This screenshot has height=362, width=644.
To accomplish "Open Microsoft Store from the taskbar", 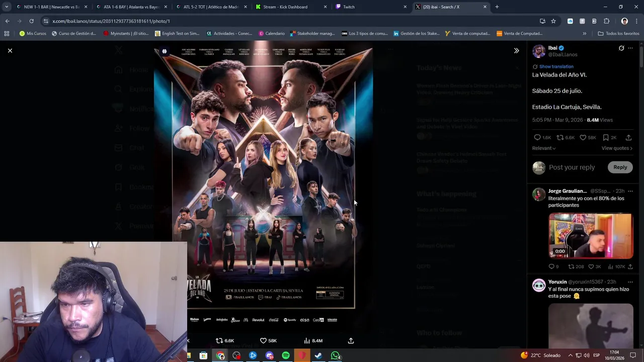I will coord(203,355).
